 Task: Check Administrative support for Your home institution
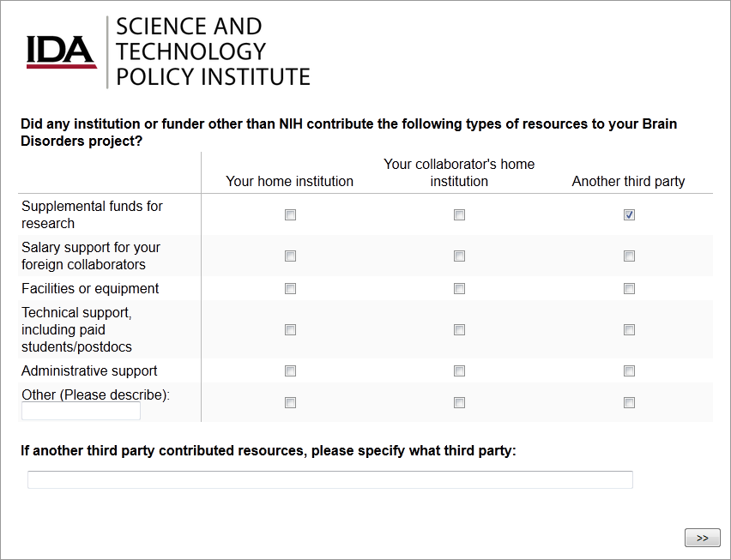coord(290,371)
